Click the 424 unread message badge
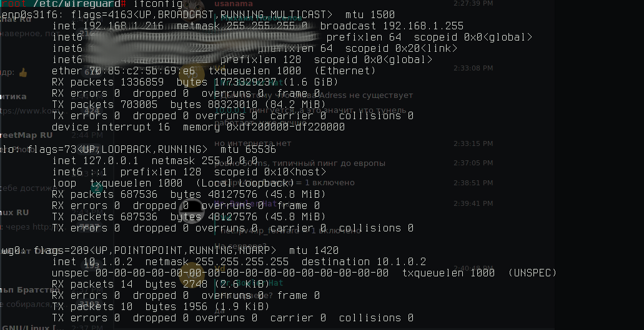Image resolution: width=644 pixels, height=330 pixels. [92, 110]
